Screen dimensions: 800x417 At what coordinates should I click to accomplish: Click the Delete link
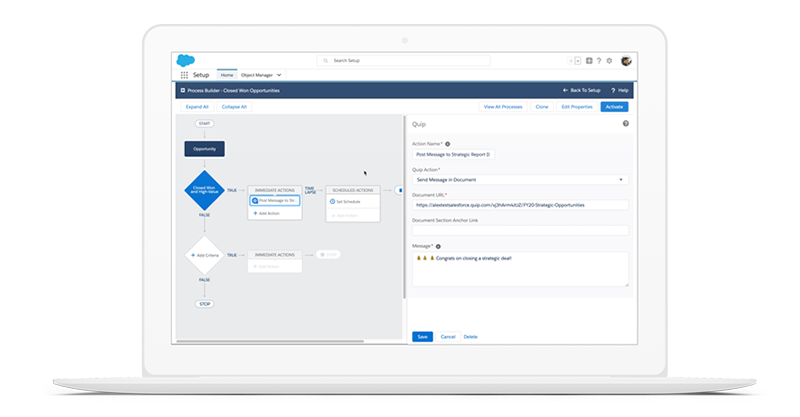470,337
